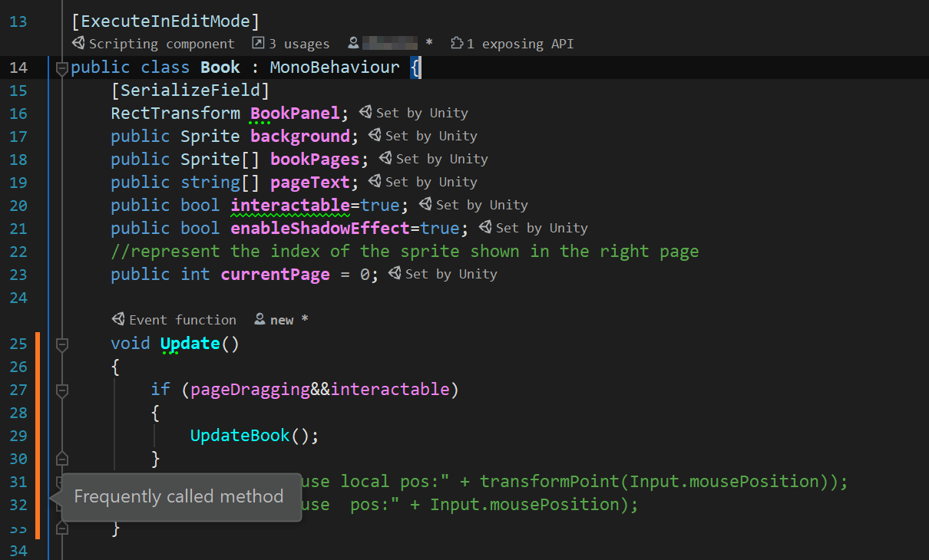The image size is (929, 560).
Task: Click the Unity icon after interactable field
Action: click(425, 205)
